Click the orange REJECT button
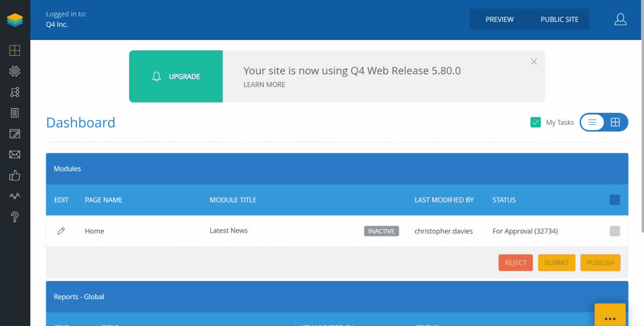644x326 pixels. click(x=516, y=263)
